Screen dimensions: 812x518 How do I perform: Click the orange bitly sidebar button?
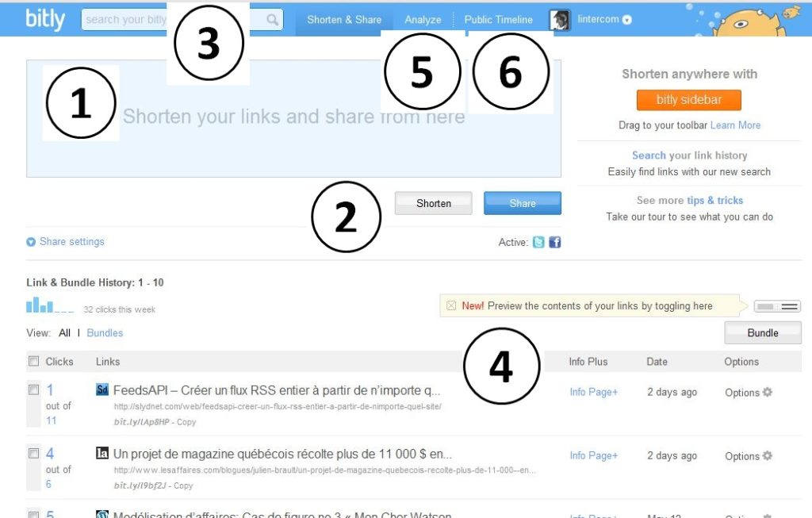689,100
